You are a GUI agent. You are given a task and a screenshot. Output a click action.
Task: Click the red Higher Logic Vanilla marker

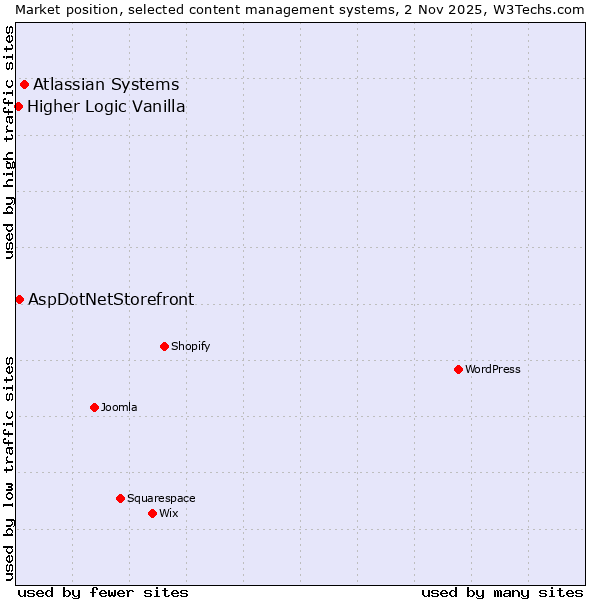point(18,107)
